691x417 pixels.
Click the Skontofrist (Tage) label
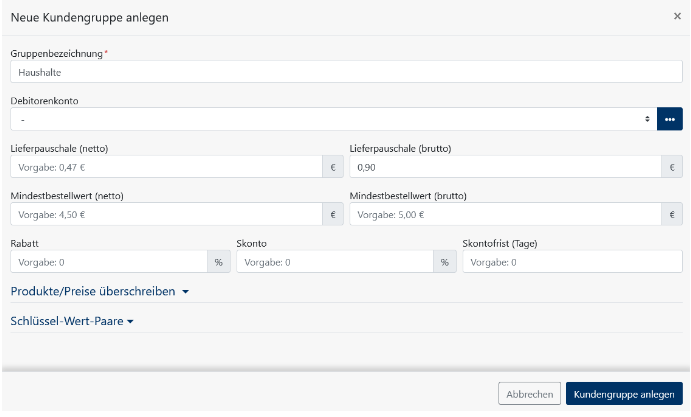point(500,243)
